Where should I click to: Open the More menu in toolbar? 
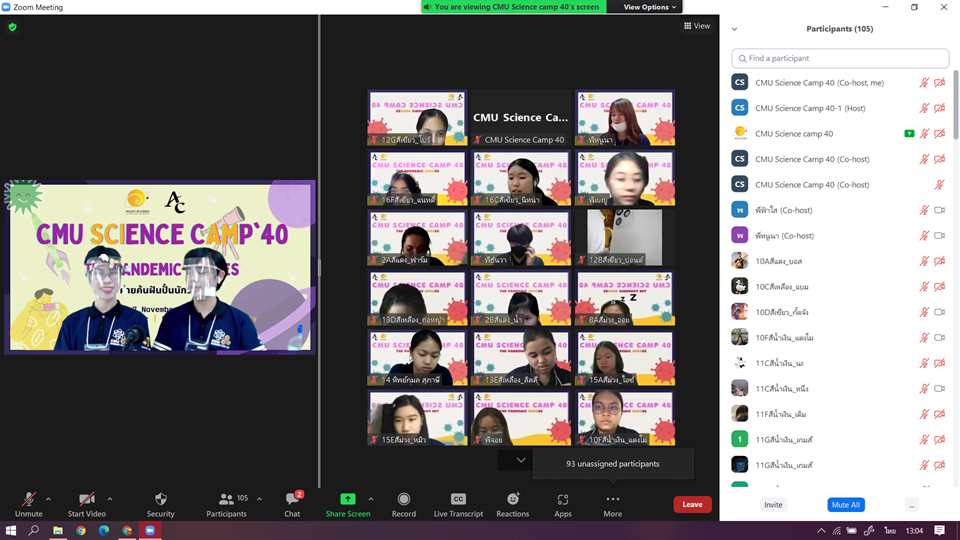[612, 504]
